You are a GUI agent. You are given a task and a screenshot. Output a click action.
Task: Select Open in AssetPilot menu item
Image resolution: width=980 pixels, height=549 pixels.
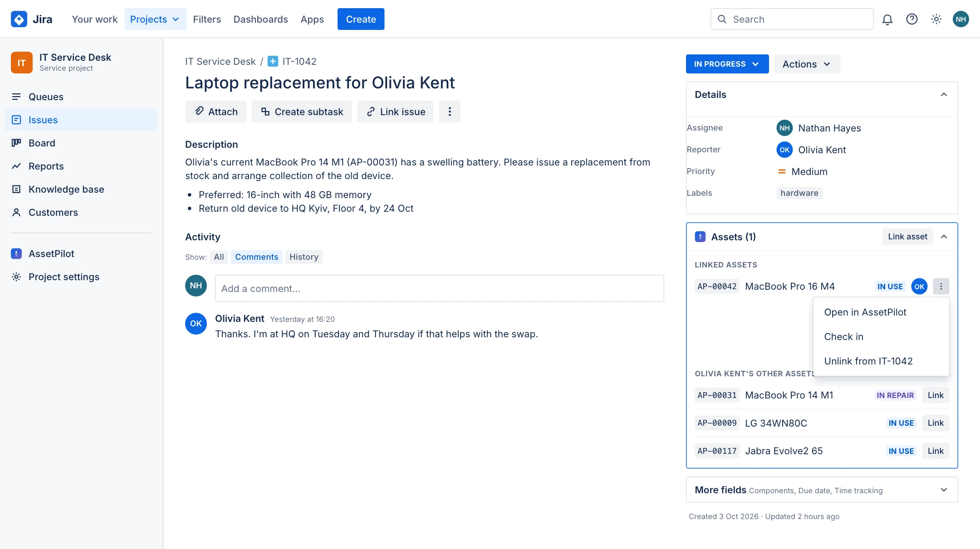coord(881,312)
